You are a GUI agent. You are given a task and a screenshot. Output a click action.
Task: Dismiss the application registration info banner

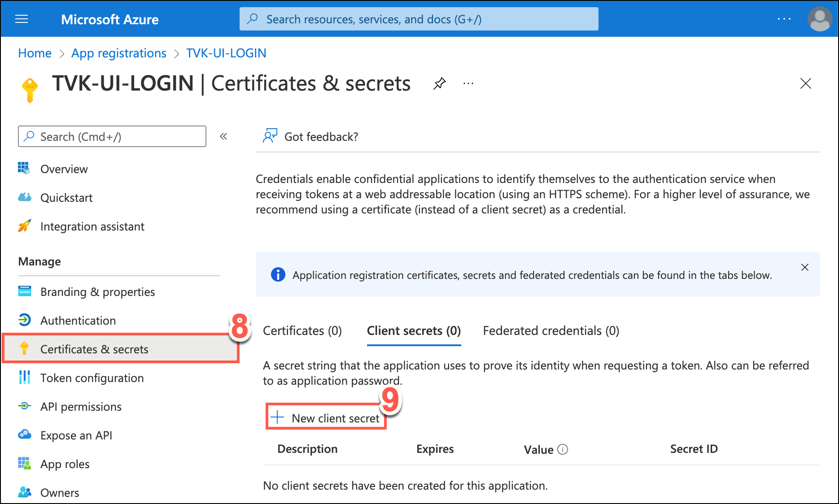click(804, 267)
